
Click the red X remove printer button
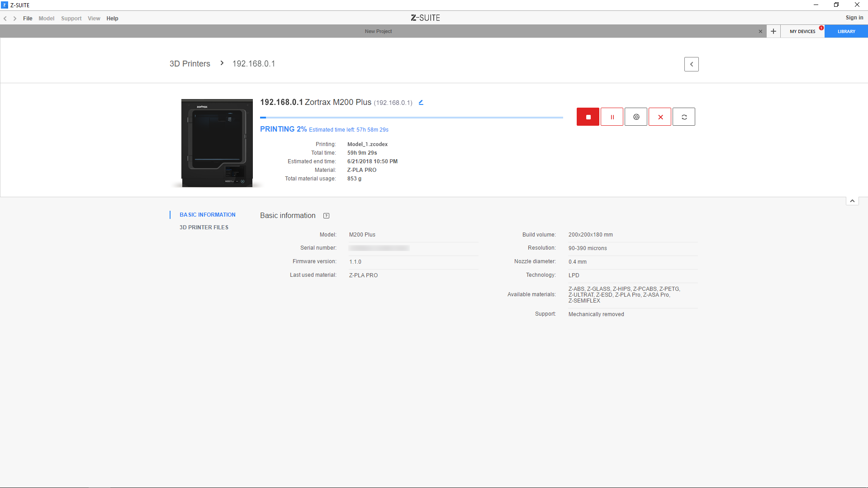[660, 117]
